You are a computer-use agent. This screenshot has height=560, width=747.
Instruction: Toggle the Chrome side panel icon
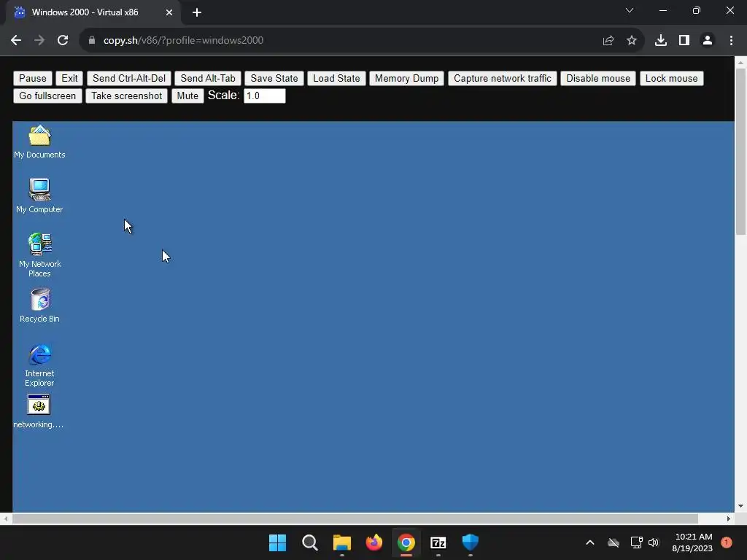click(684, 40)
